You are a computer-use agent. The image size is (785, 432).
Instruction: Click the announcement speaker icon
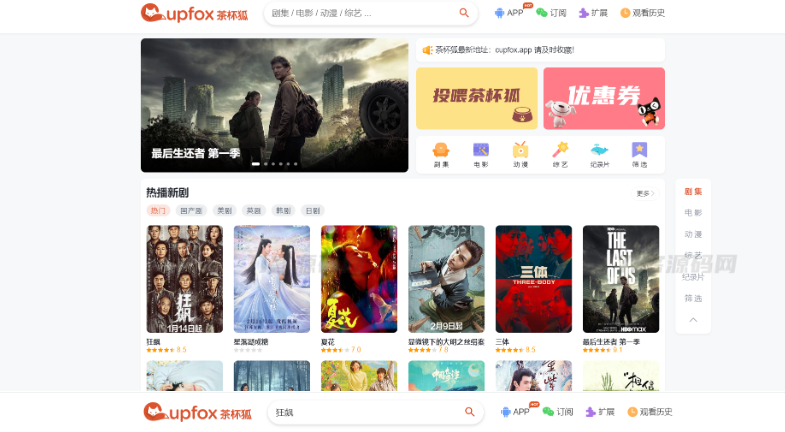coord(427,50)
